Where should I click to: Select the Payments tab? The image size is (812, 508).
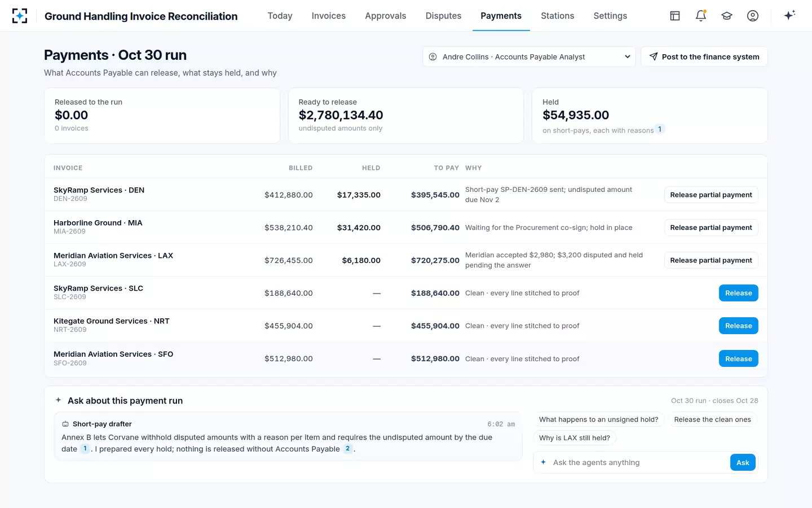[x=501, y=16]
